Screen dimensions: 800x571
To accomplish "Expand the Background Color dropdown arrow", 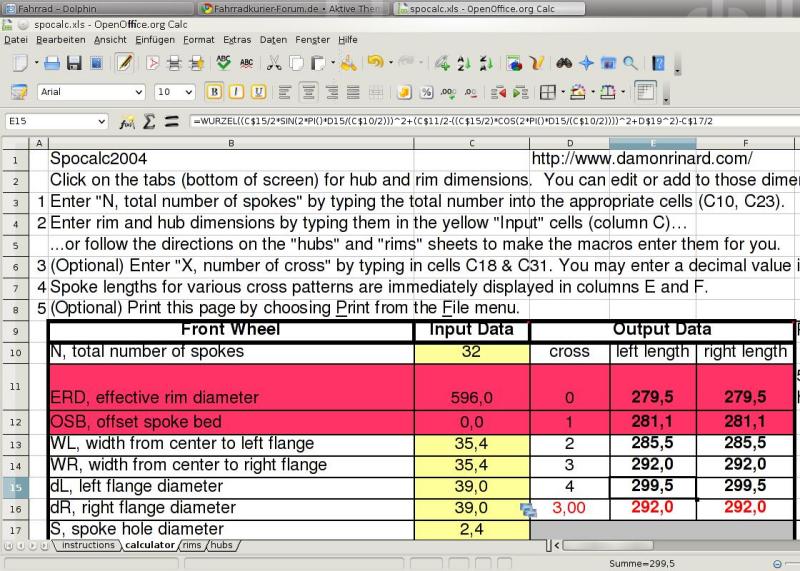I will pyautogui.click(x=593, y=92).
